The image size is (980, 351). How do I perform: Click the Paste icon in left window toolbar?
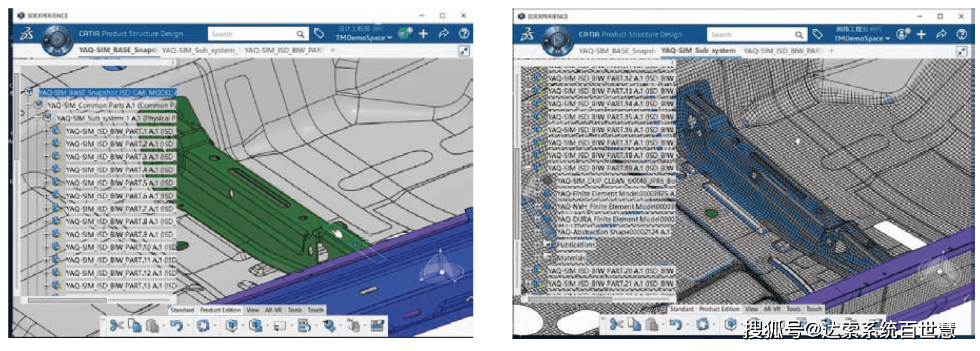(x=151, y=325)
